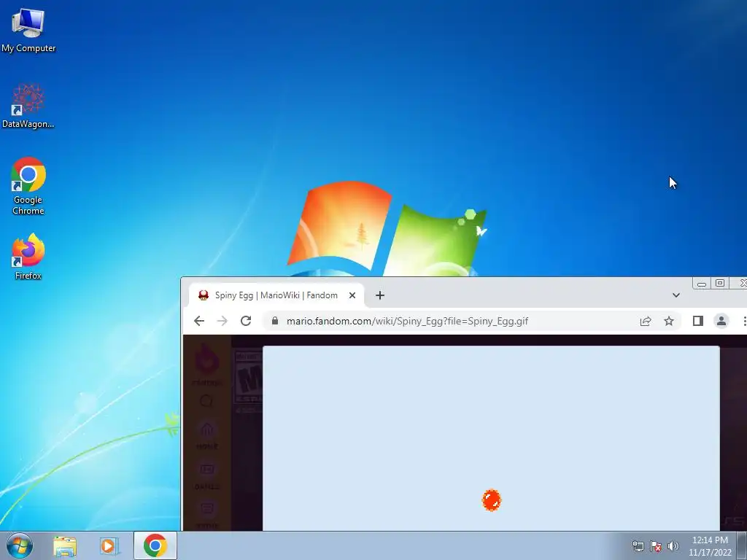Viewport: 747px width, 560px height.
Task: Toggle the Chrome side panel
Action: click(x=698, y=321)
